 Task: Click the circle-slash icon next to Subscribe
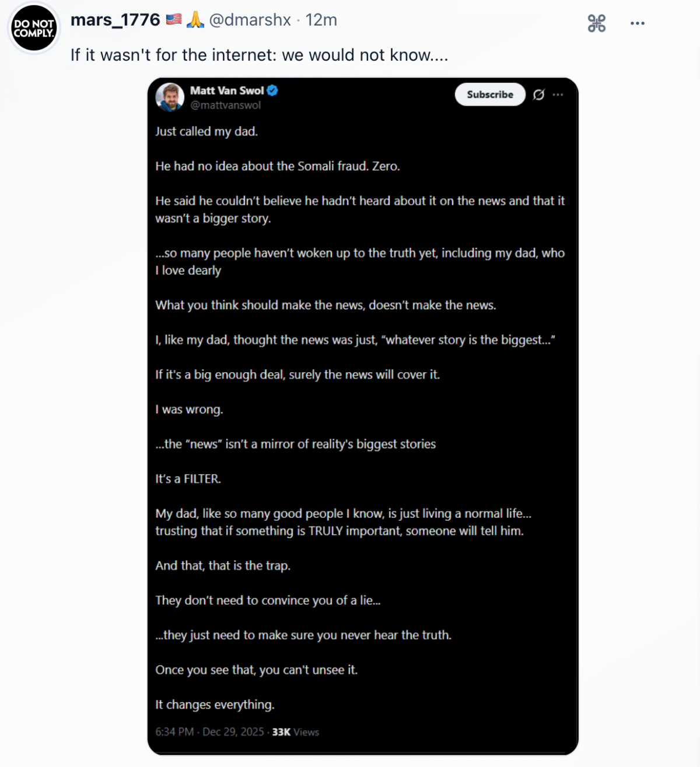coord(538,94)
